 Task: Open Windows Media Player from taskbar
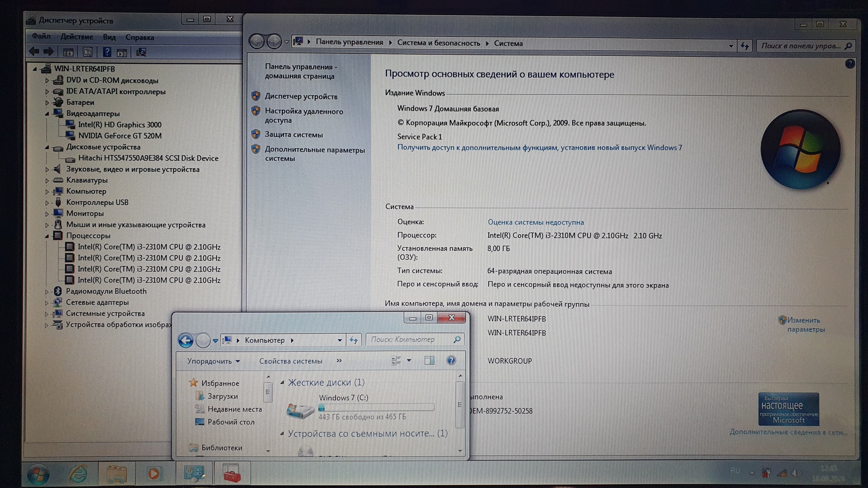click(153, 474)
